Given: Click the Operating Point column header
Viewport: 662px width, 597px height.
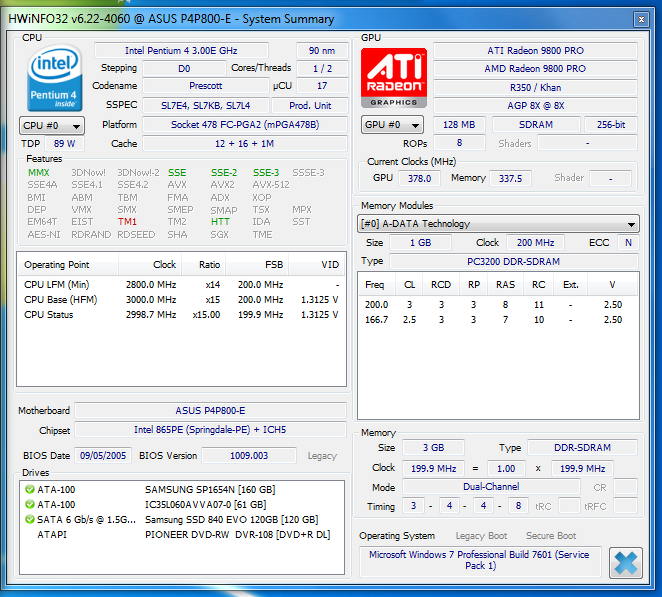Looking at the screenshot, I should coord(68,265).
